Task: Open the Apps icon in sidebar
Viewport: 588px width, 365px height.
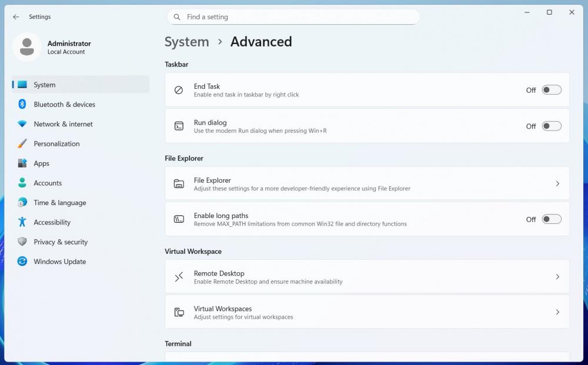Action: tap(22, 163)
